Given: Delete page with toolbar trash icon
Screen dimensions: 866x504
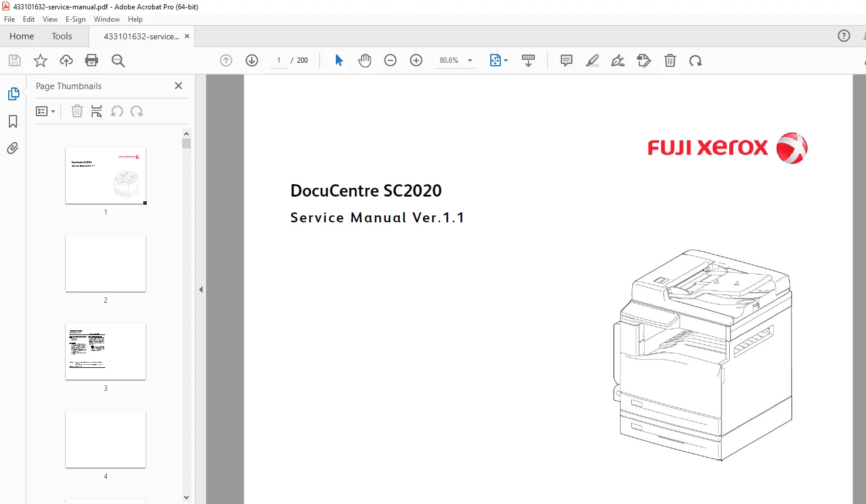Looking at the screenshot, I should click(670, 60).
